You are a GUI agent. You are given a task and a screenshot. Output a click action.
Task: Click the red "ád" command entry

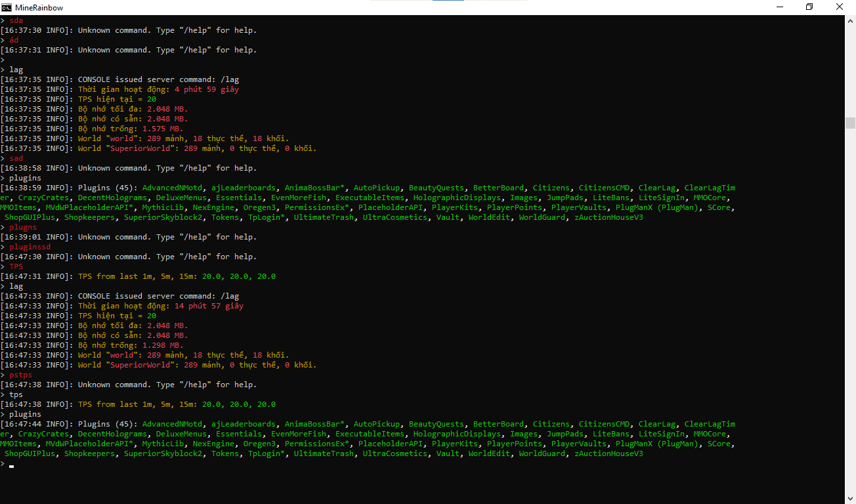point(14,40)
